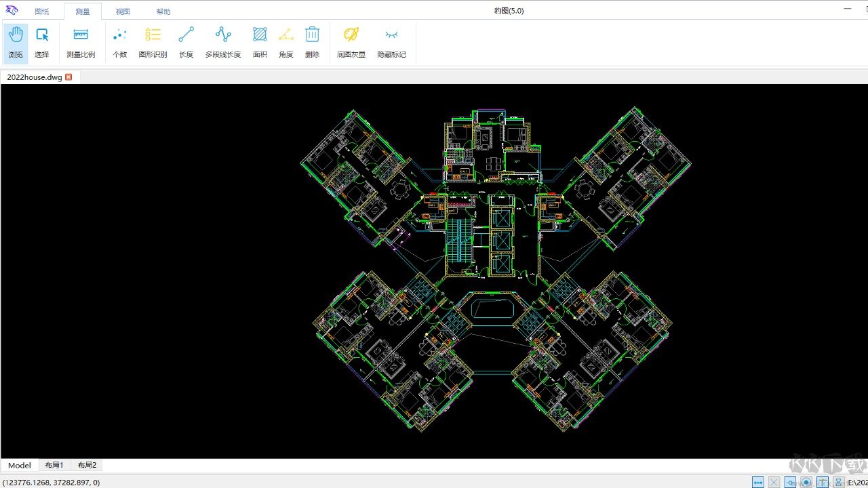Switch to the 视图 ribbon tab
This screenshot has height=488, width=868.
coord(123,12)
